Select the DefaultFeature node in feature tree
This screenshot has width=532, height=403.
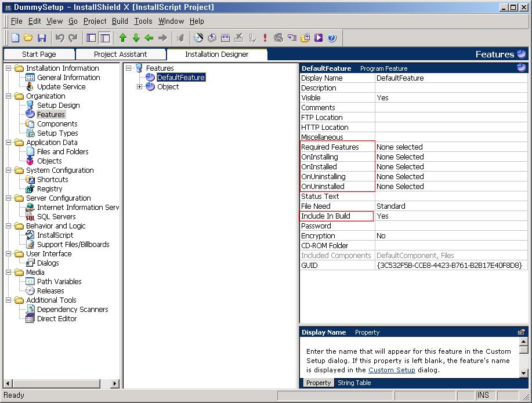pyautogui.click(x=181, y=77)
